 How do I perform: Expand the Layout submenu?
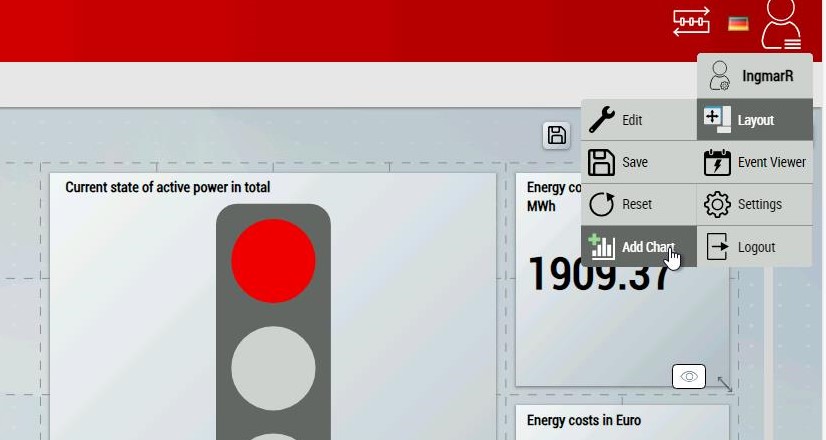(x=754, y=120)
